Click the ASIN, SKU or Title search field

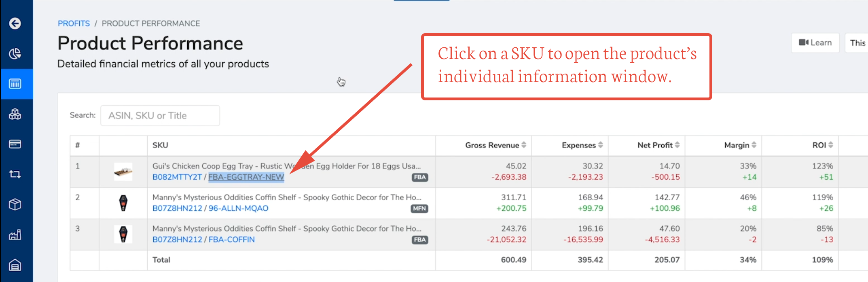(160, 116)
